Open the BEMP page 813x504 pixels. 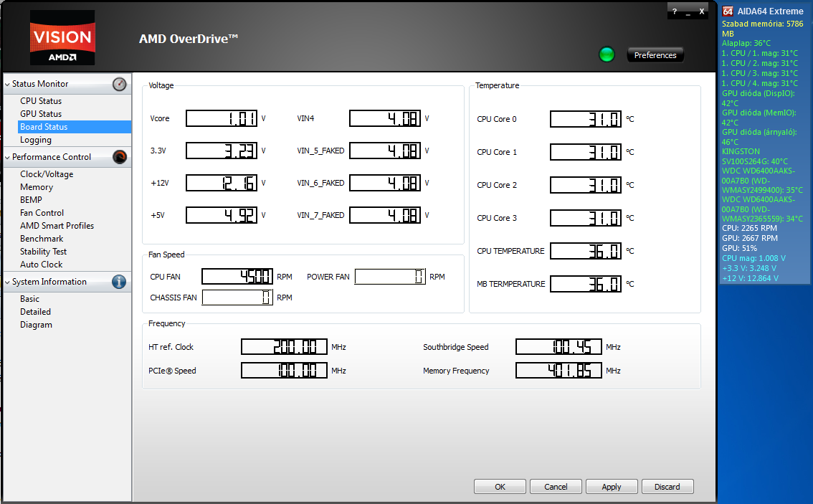coord(31,200)
